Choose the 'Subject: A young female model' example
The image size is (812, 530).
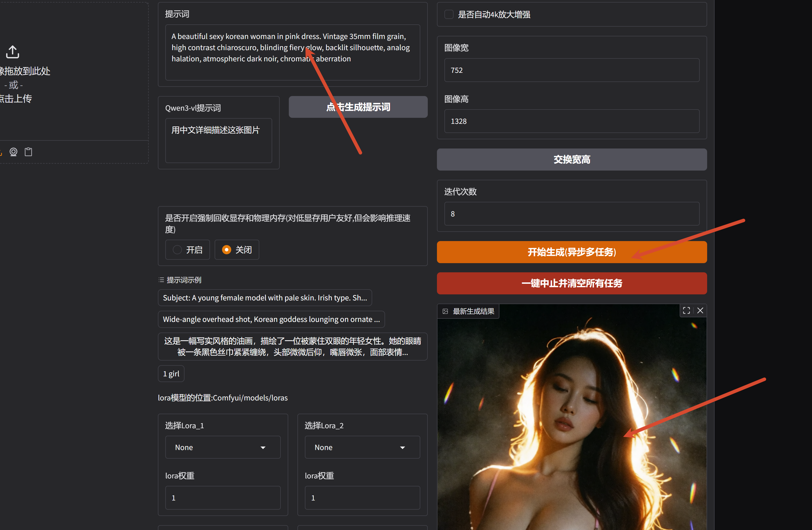[265, 298]
